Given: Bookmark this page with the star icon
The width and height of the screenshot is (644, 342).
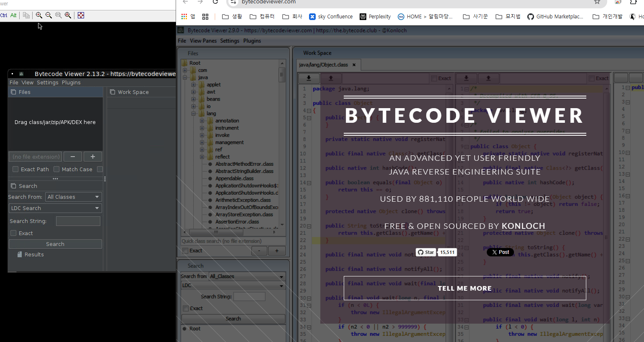Looking at the screenshot, I should (x=597, y=2).
